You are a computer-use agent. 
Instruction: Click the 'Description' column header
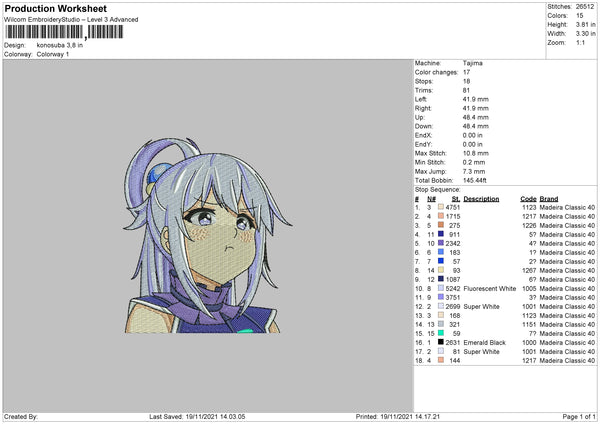click(481, 199)
